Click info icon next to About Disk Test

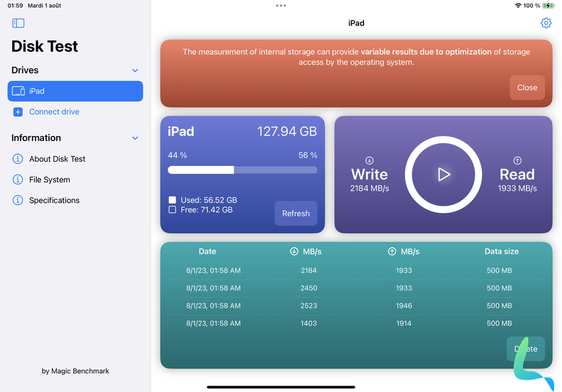[18, 159]
